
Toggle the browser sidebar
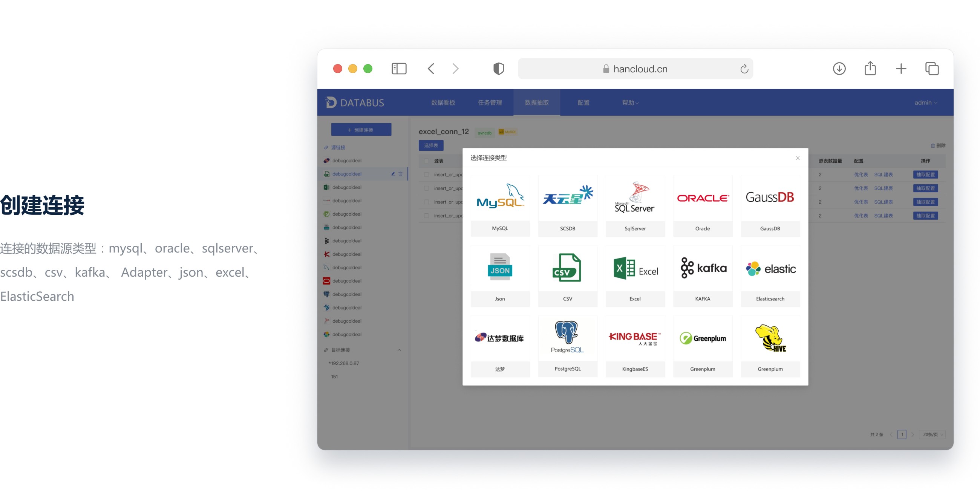(399, 69)
